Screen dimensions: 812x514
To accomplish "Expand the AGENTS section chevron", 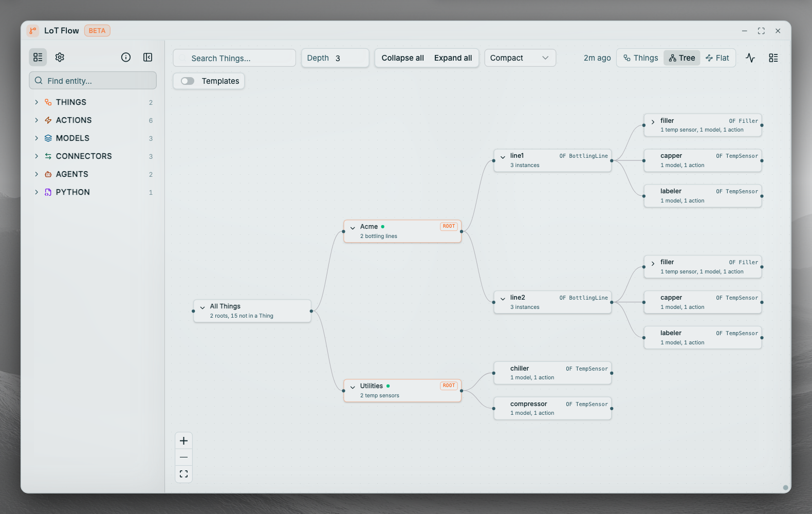I will coord(36,174).
